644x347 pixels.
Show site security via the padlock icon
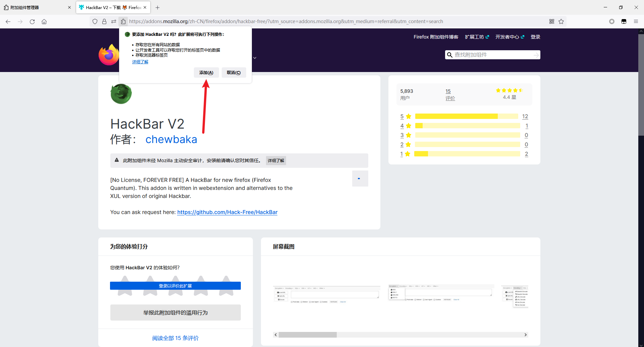(x=104, y=21)
